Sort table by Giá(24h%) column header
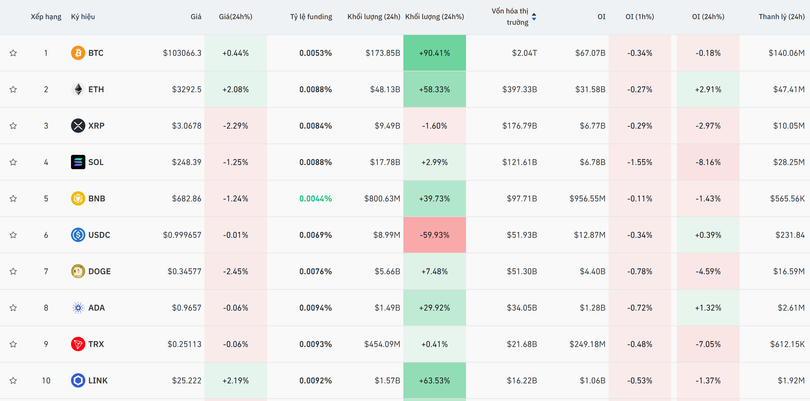Screen dimensions: 810x401 click(235, 17)
